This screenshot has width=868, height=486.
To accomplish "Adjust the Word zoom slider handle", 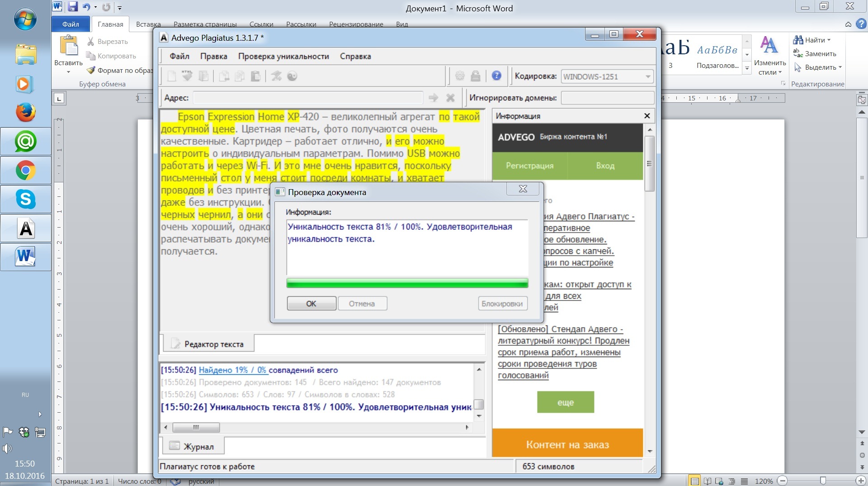I will click(x=823, y=481).
